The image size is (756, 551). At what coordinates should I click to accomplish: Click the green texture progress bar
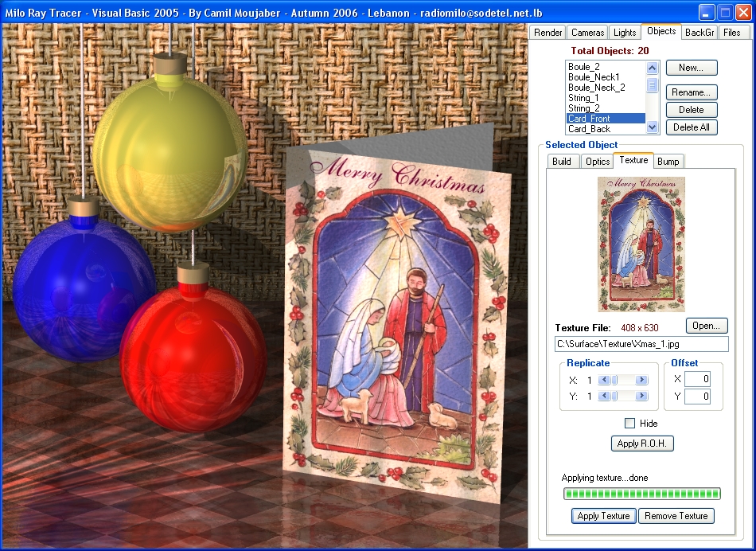[x=641, y=494]
